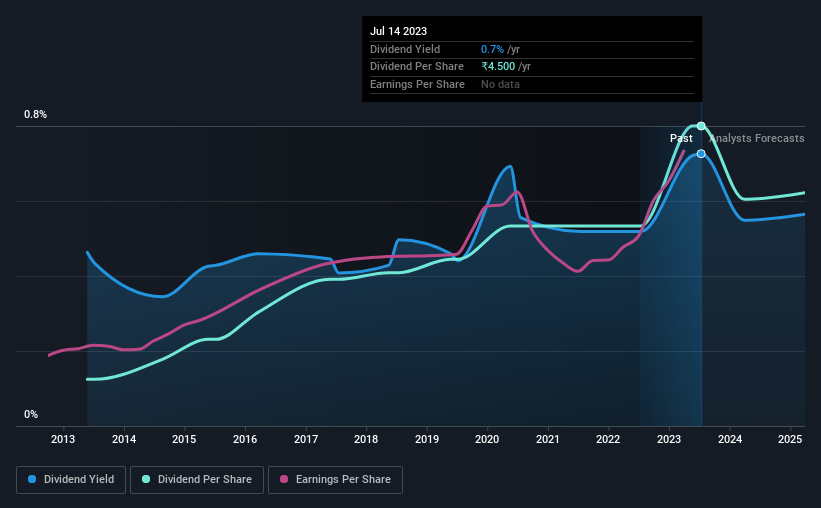
Task: Click the 2021 x-axis label
Action: pyautogui.click(x=548, y=439)
